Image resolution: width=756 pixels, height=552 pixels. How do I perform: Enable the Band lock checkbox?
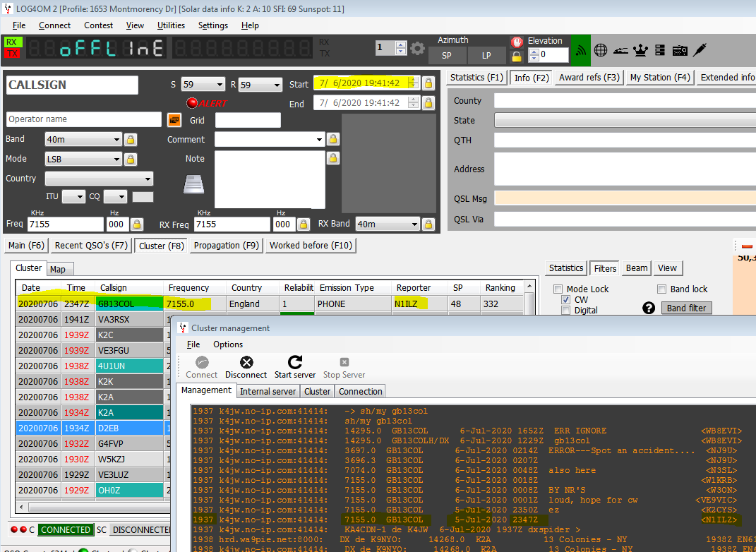click(661, 289)
